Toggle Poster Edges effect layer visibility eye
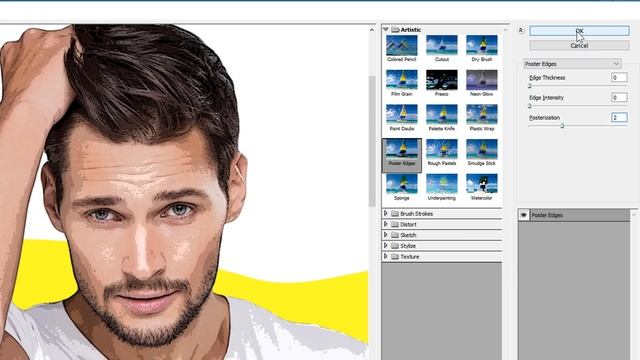The width and height of the screenshot is (640, 360). 524,215
